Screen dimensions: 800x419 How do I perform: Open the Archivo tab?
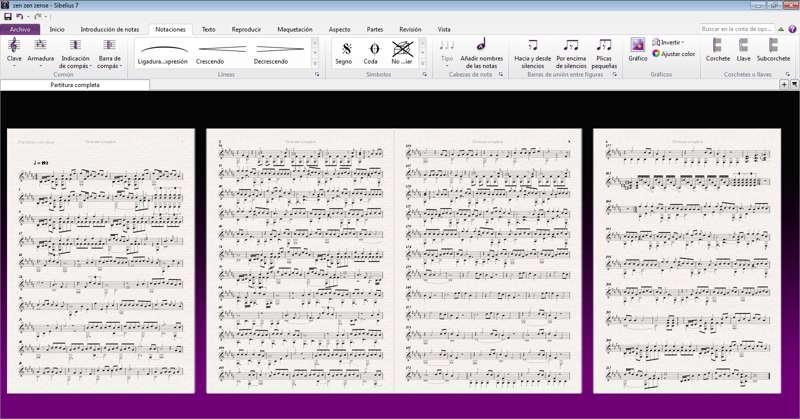pos(20,30)
